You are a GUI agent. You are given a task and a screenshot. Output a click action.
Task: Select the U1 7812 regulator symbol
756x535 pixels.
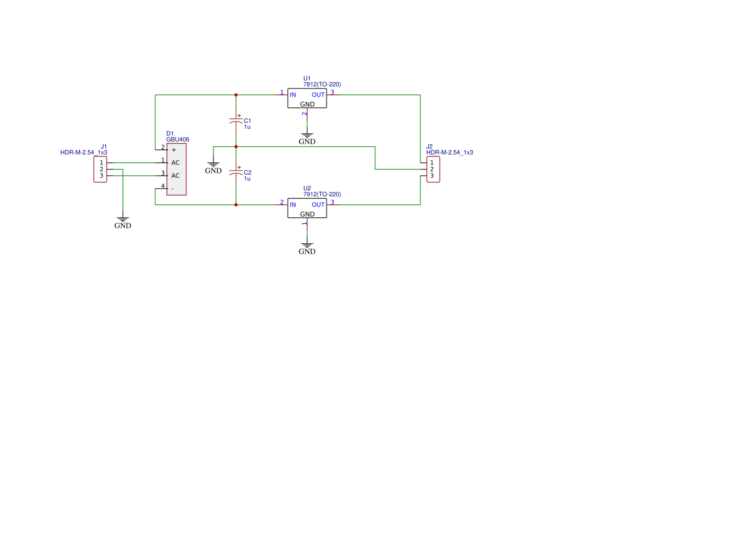[x=308, y=99]
